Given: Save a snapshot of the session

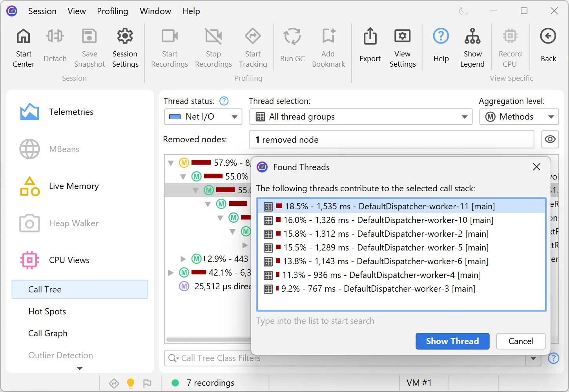Looking at the screenshot, I should [x=89, y=47].
